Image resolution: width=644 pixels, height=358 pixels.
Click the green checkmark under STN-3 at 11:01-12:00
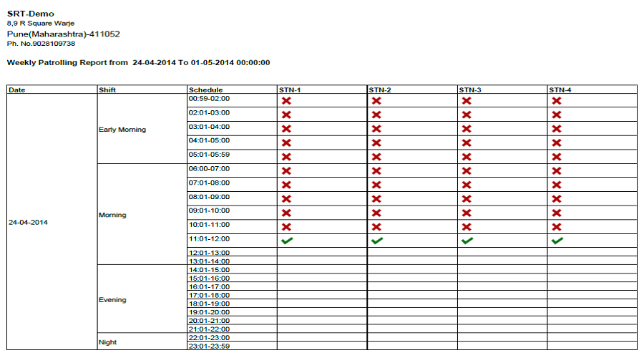[467, 241]
